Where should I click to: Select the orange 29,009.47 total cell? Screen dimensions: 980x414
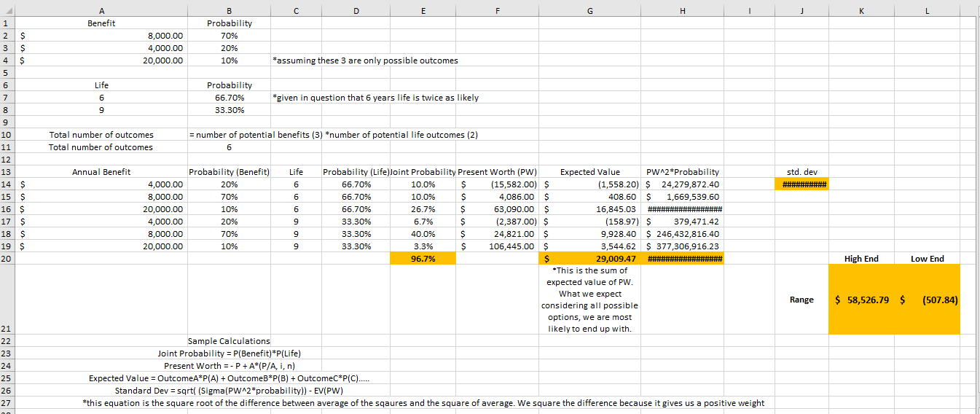(589, 259)
